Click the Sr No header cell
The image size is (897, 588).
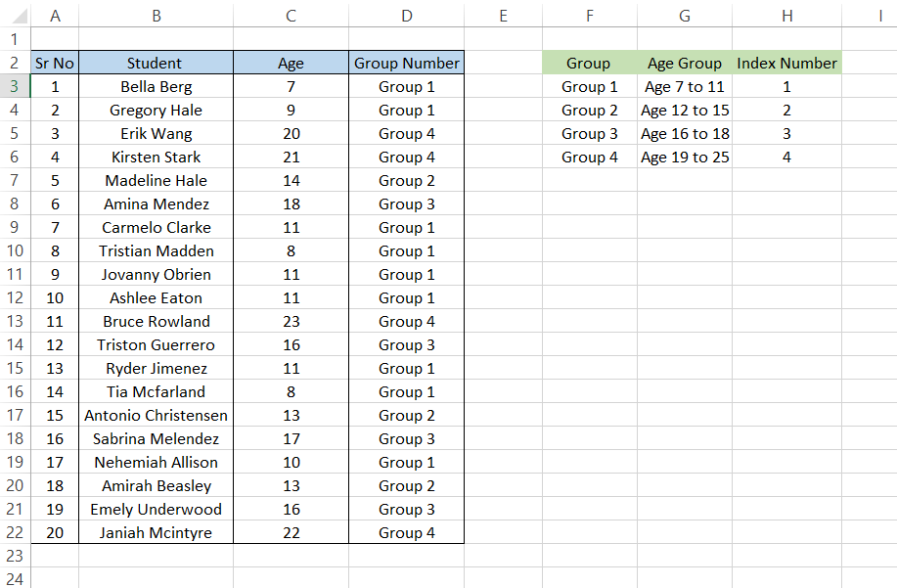[55, 63]
